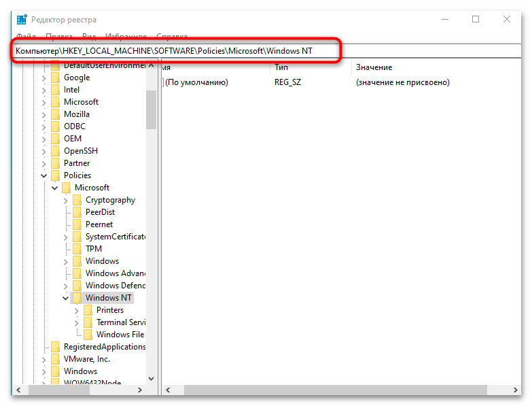Select the Windows key below VMware, Inc.
The height and width of the screenshot is (406, 532).
(x=80, y=371)
